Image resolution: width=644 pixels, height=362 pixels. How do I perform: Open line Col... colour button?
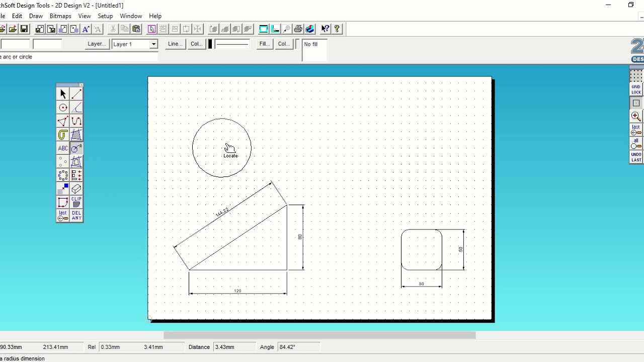[x=196, y=44]
